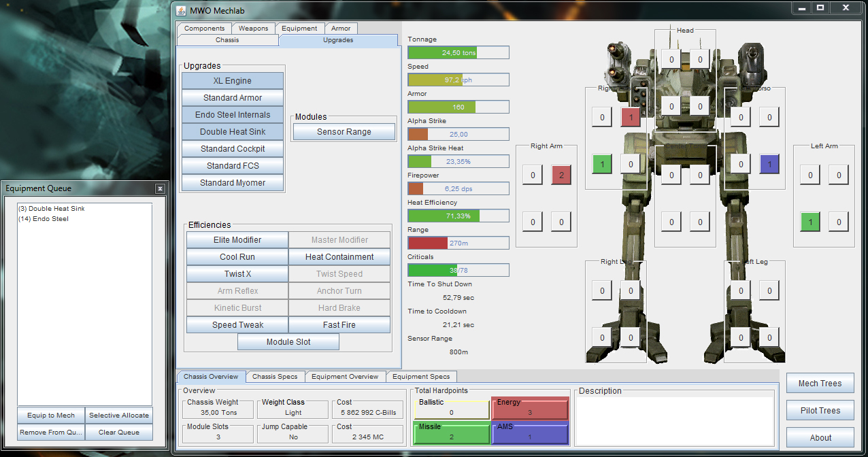
Task: Click the Weight Class value Light
Action: 294,413
